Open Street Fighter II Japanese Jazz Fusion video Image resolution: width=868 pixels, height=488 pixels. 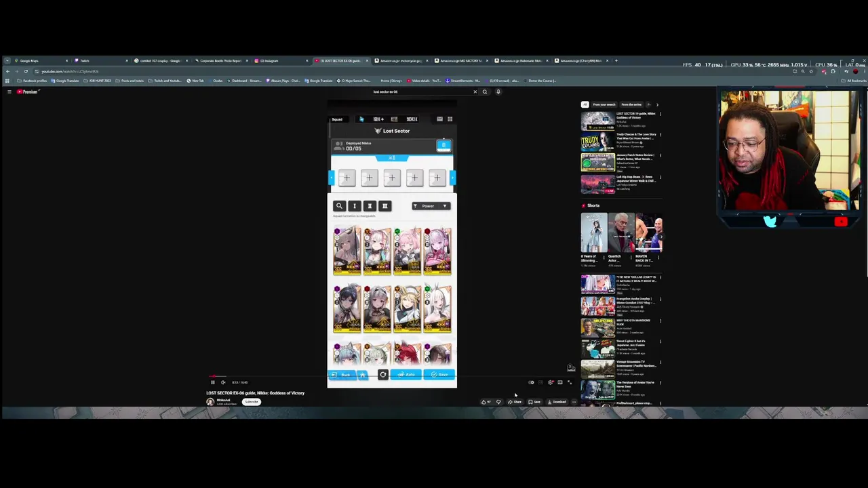(x=597, y=348)
